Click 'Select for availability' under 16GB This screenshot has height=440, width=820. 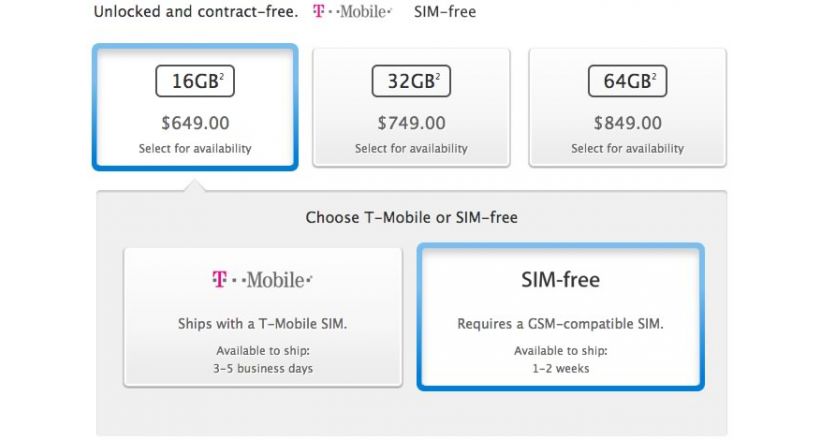[x=195, y=149]
